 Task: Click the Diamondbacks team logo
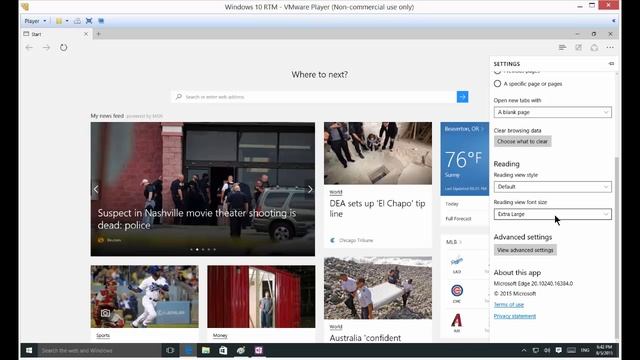(457, 320)
